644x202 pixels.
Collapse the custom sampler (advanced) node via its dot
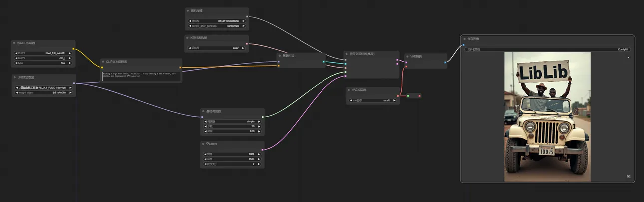coord(347,54)
